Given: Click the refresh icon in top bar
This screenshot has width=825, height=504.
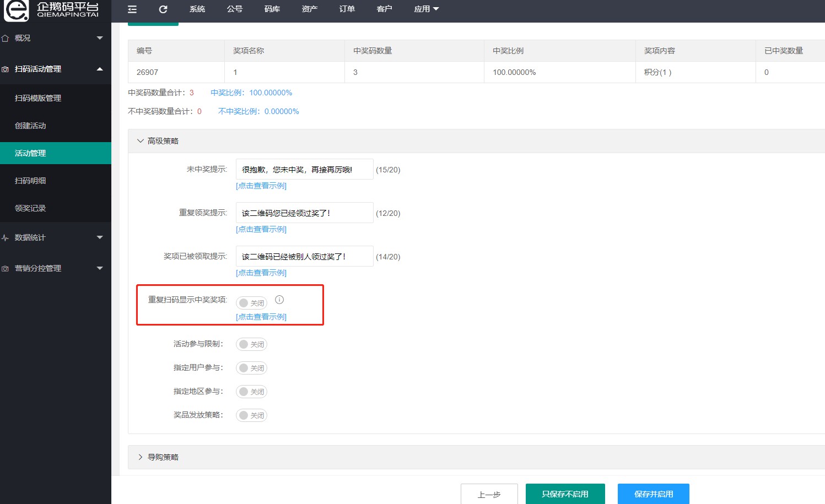Looking at the screenshot, I should tap(163, 9).
